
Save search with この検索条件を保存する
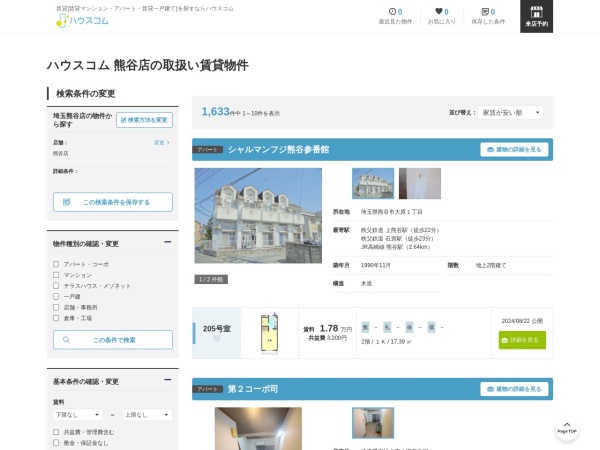pos(112,202)
